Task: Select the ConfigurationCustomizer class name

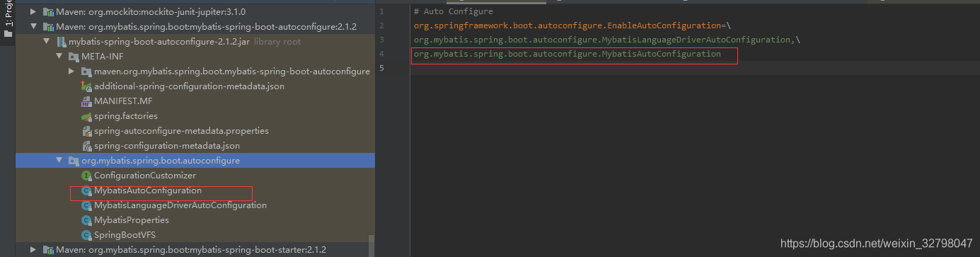Action: click(x=145, y=176)
